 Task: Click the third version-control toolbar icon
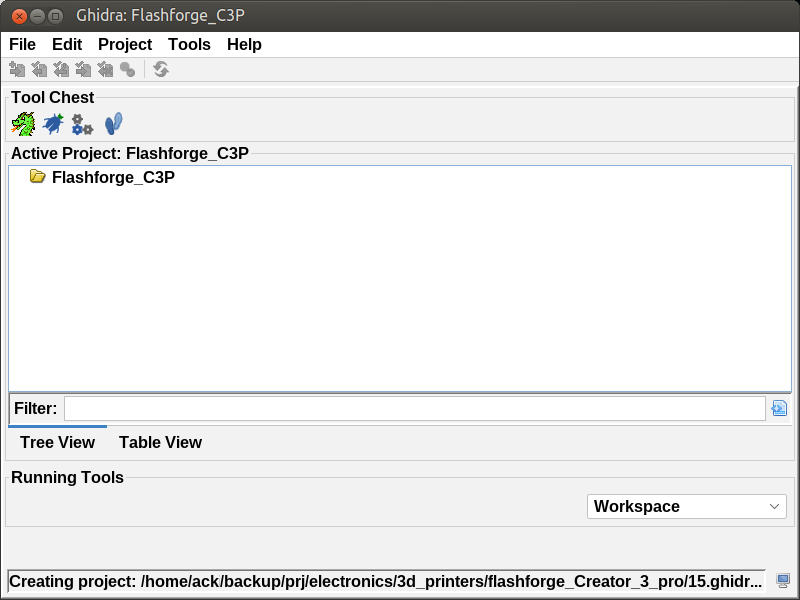[x=61, y=69]
